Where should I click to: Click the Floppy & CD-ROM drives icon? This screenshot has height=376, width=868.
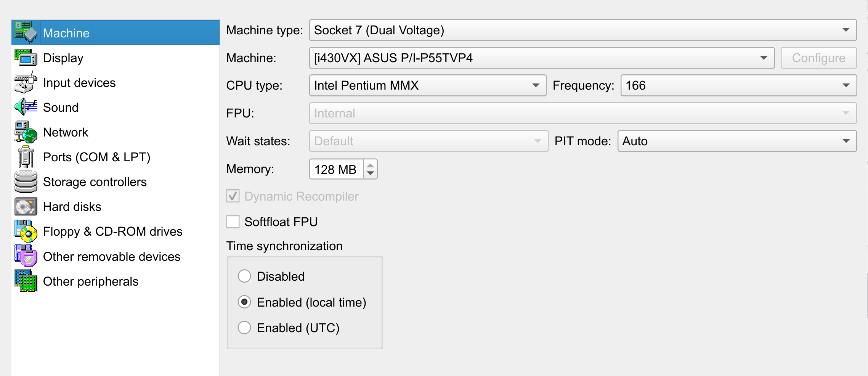pos(26,231)
